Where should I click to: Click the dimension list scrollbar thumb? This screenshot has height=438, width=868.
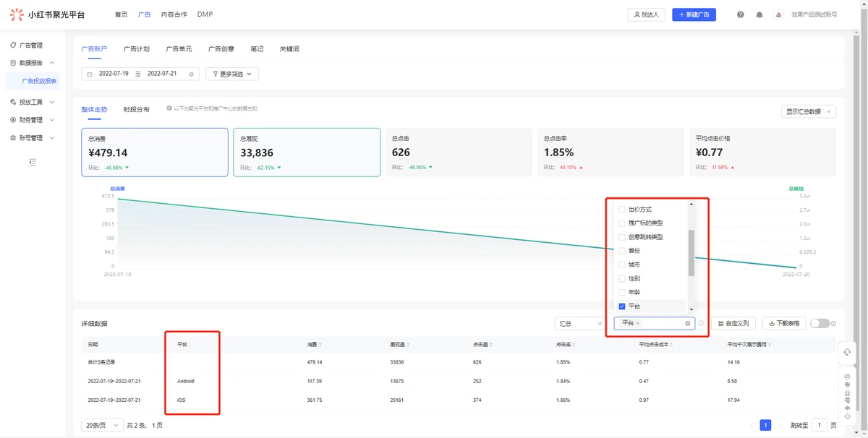[692, 253]
